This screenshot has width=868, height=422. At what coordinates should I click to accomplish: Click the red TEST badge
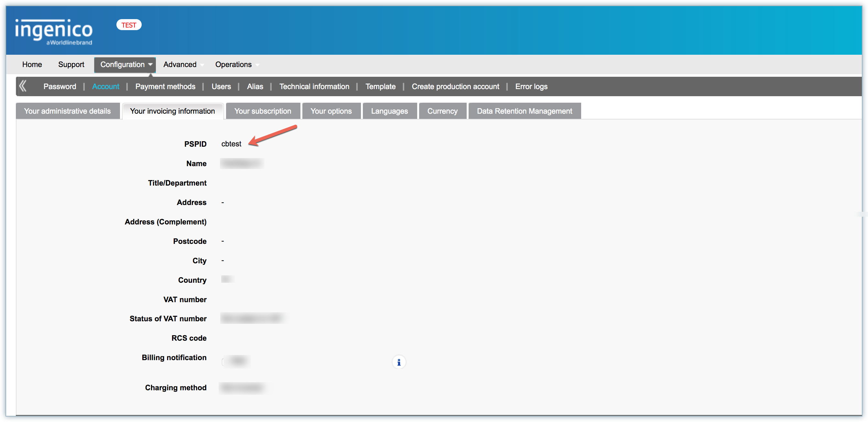129,25
